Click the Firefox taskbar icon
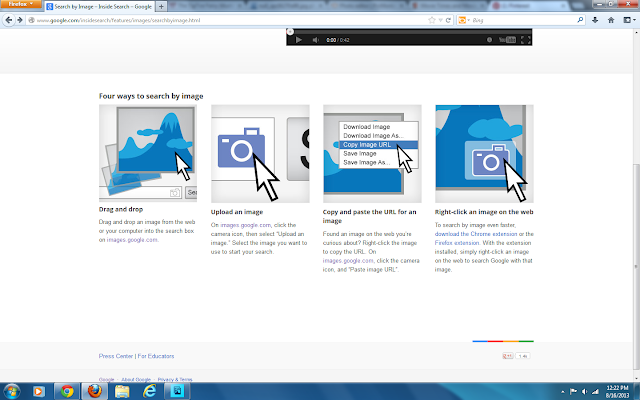 pos(95,391)
